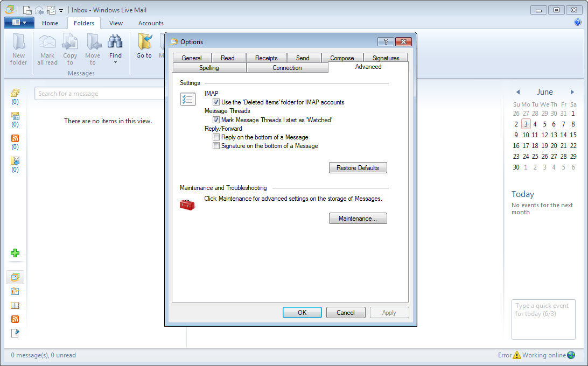Expand the Quick Access Toolbar customize arrow
This screenshot has height=366, width=588.
(x=61, y=10)
